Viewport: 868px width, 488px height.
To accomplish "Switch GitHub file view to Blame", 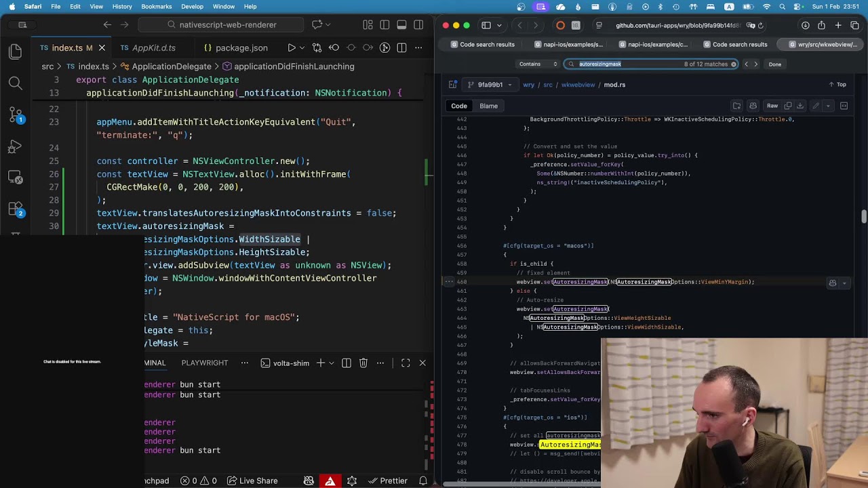I will click(488, 106).
